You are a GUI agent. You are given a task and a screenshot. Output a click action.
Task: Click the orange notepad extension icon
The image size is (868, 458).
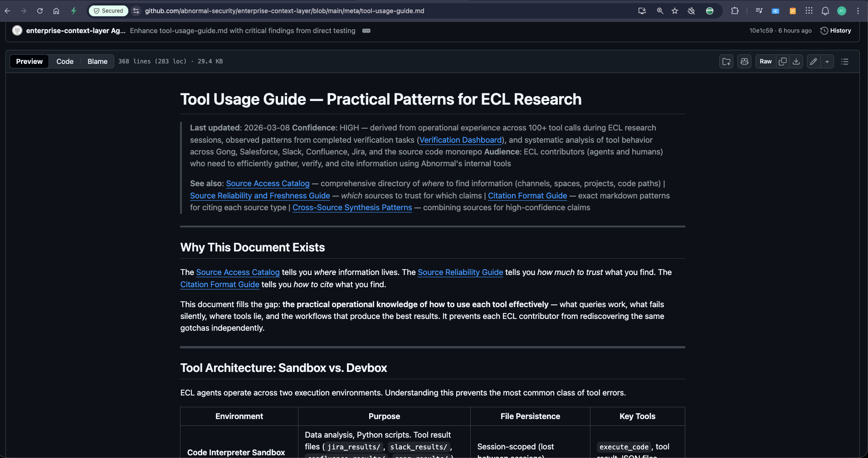tap(792, 11)
